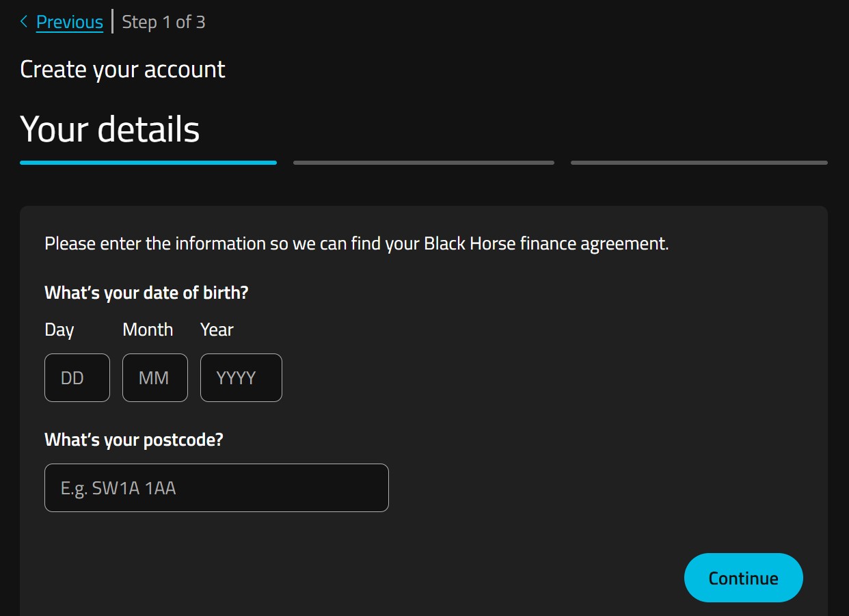Click the third grey progress bar segment

(699, 163)
